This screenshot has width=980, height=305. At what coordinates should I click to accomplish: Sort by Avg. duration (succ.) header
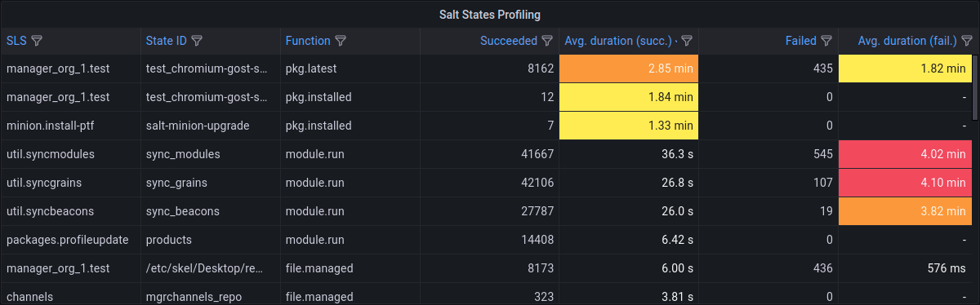tap(617, 40)
